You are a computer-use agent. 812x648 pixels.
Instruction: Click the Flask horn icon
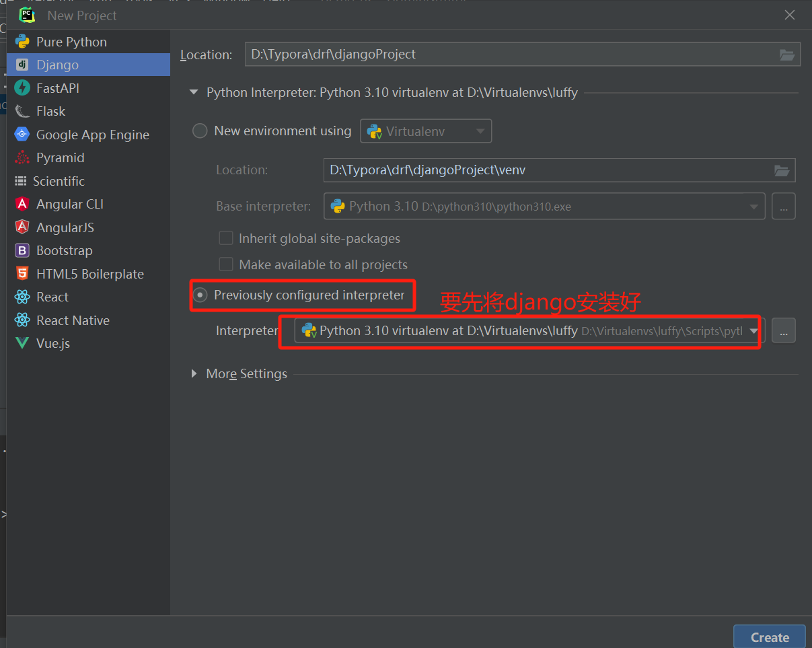click(22, 111)
